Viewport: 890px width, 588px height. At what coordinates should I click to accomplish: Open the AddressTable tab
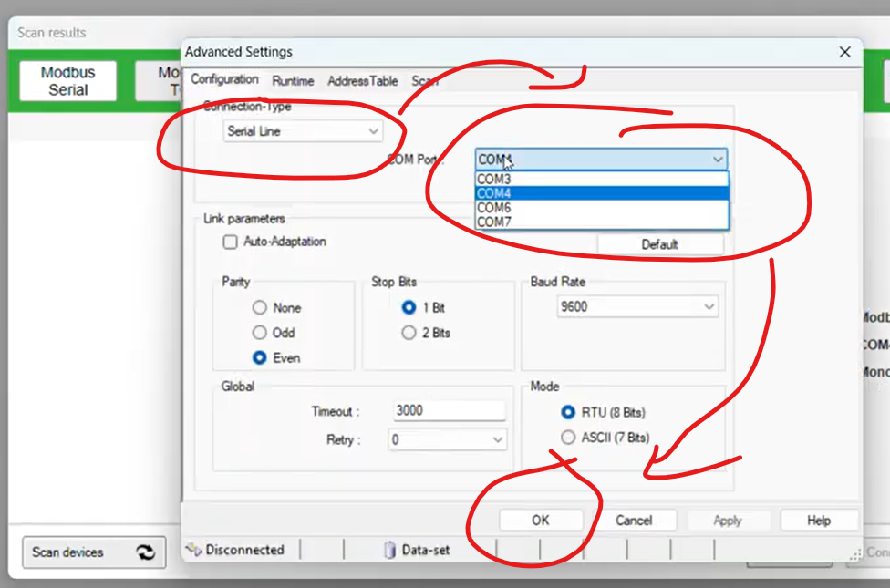pyautogui.click(x=362, y=81)
